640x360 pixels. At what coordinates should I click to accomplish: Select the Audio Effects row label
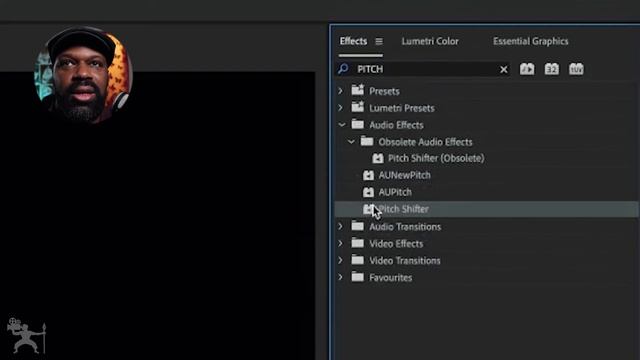tap(396, 125)
